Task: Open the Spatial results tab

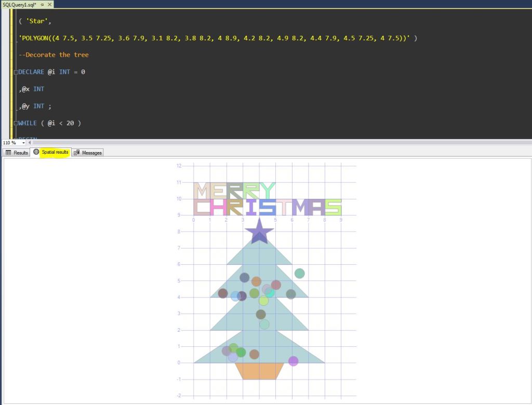Action: click(x=51, y=152)
